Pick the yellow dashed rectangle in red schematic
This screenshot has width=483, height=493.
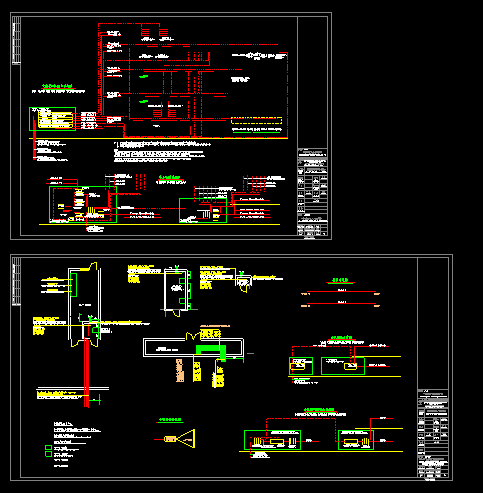256,121
